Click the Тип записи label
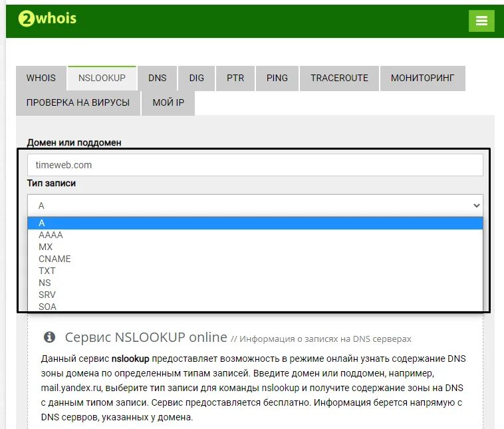 (x=51, y=184)
